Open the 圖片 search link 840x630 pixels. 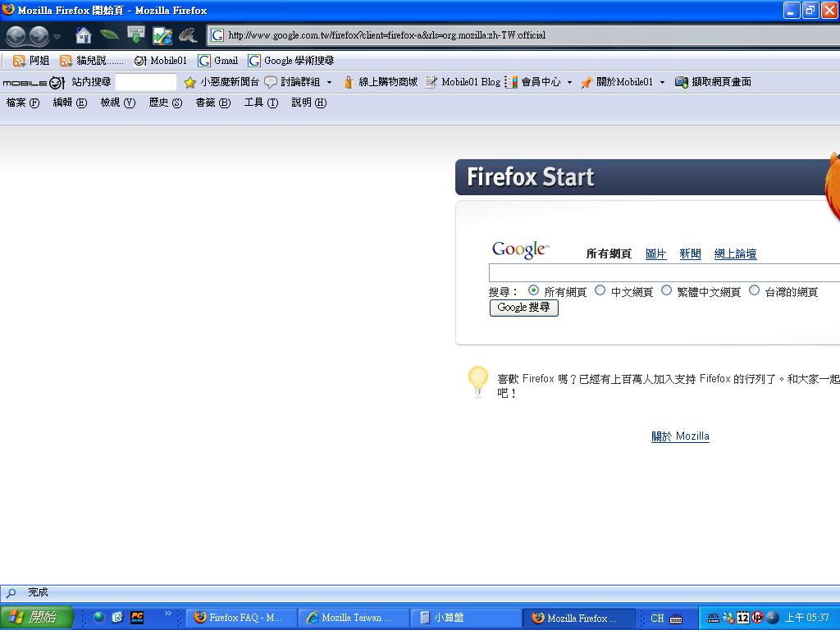pos(655,254)
